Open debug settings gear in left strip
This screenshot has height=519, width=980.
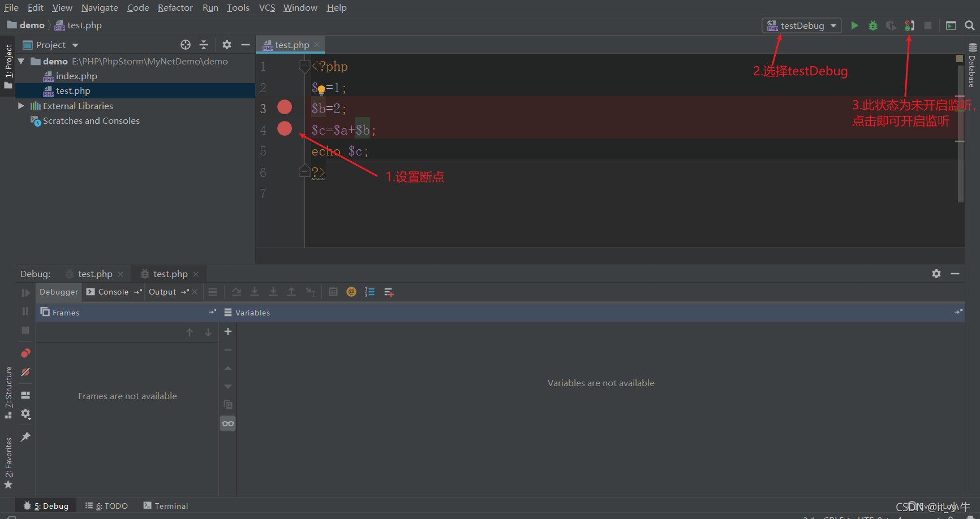coord(25,414)
